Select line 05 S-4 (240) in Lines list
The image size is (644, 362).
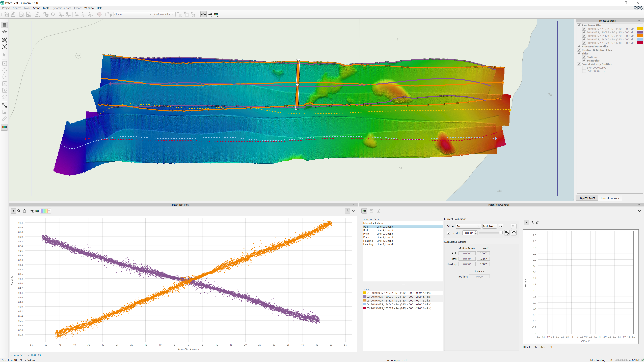pos(398,308)
